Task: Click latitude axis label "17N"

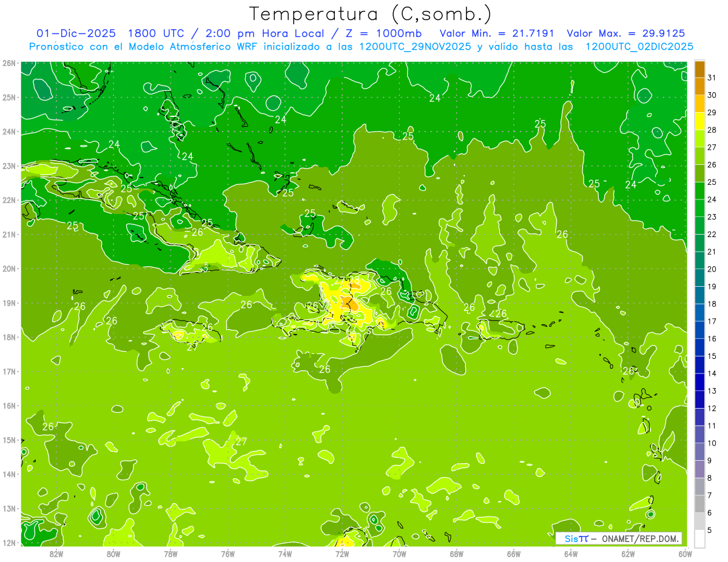Action: pos(9,372)
